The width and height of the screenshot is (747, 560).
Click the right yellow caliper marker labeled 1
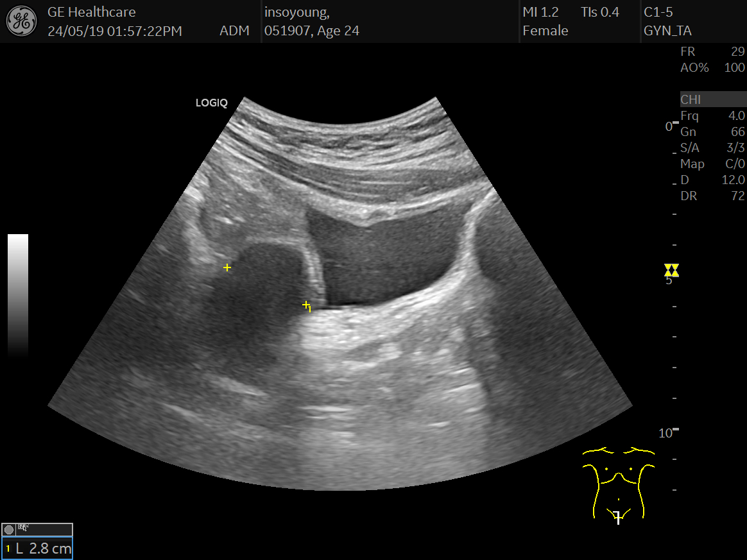coord(307,305)
